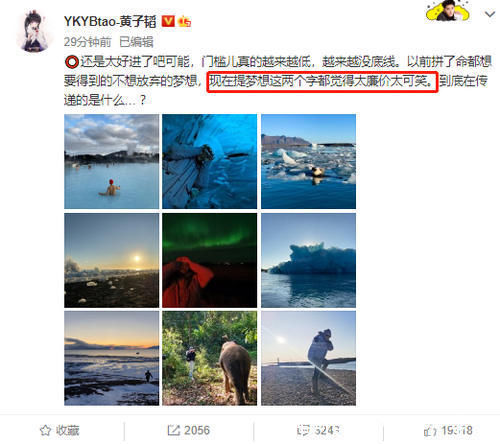Screen dimensions: 500x444
Task: Open sunset over black beach photo
Action: (112, 260)
